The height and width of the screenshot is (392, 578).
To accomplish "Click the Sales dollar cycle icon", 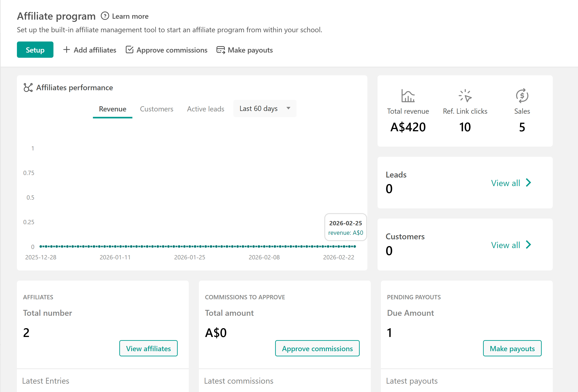I will click(x=522, y=96).
